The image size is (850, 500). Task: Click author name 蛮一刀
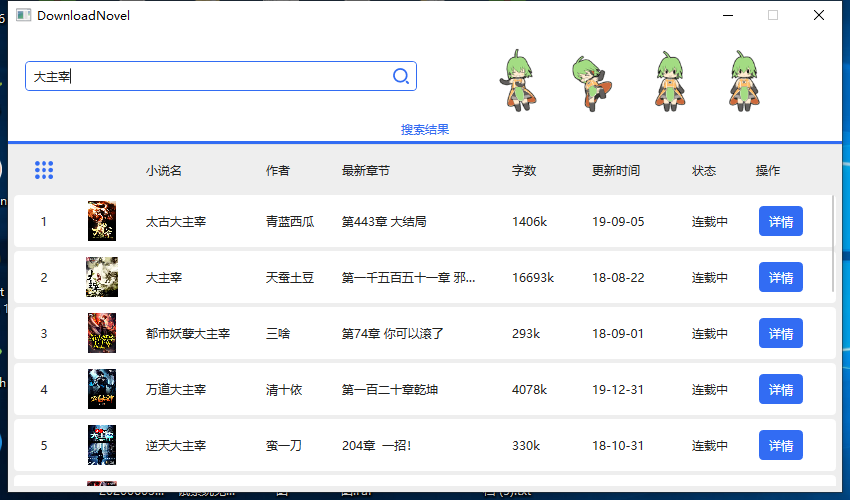284,446
